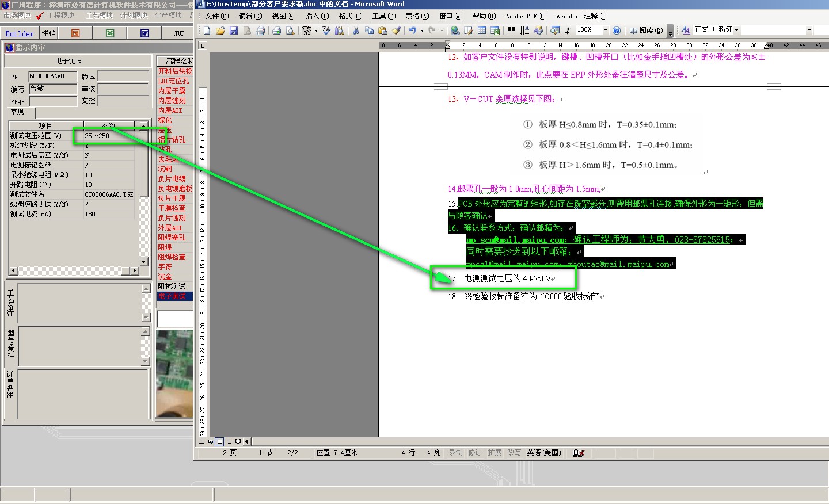Expand toolbar options chevron after 阅读
The width and height of the screenshot is (829, 504).
(x=670, y=32)
